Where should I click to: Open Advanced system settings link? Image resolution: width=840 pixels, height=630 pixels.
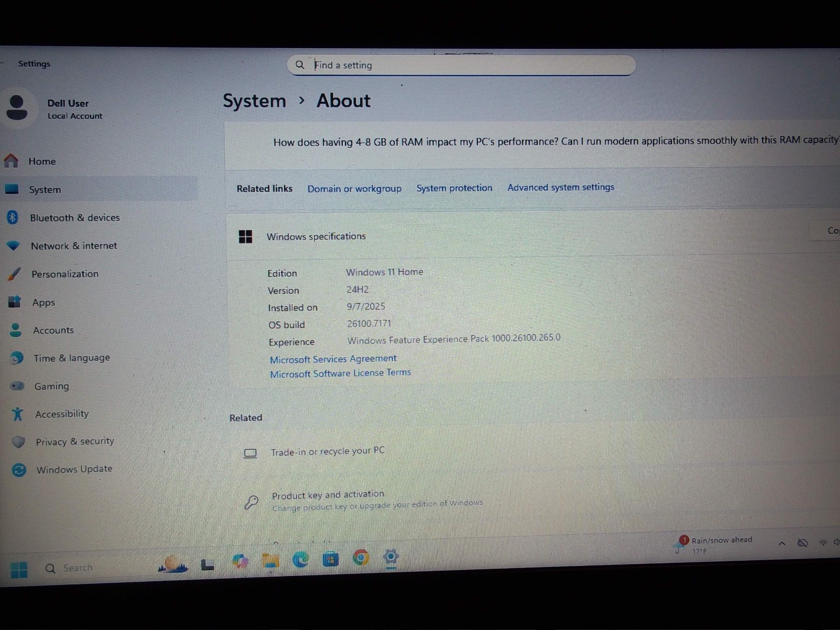point(561,187)
